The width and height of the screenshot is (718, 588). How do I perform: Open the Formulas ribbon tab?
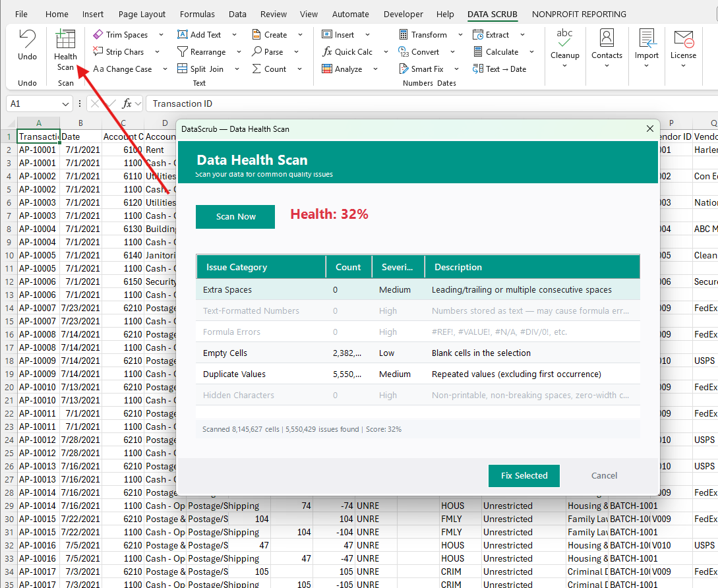pyautogui.click(x=197, y=13)
